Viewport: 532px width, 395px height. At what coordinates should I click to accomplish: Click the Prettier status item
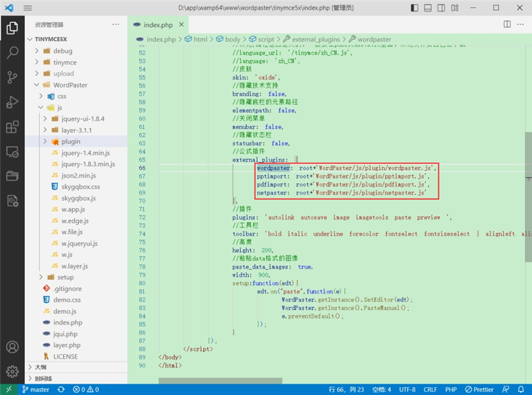[x=479, y=389]
